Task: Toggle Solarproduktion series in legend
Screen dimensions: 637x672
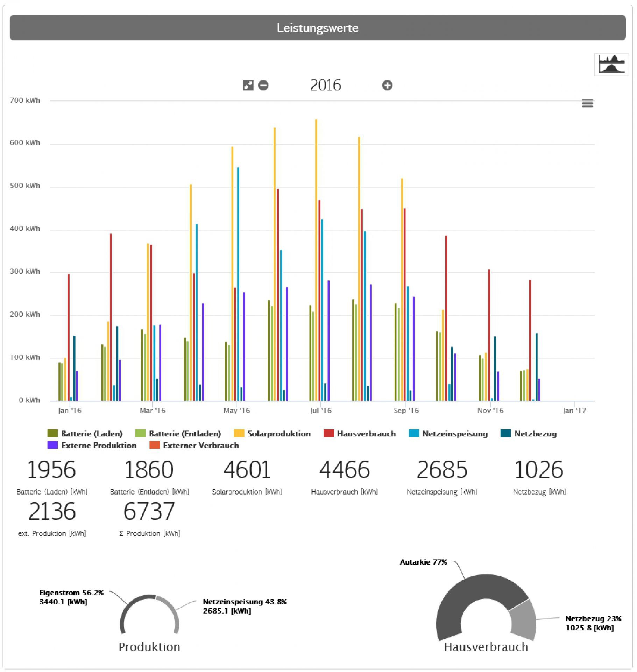Action: (272, 433)
